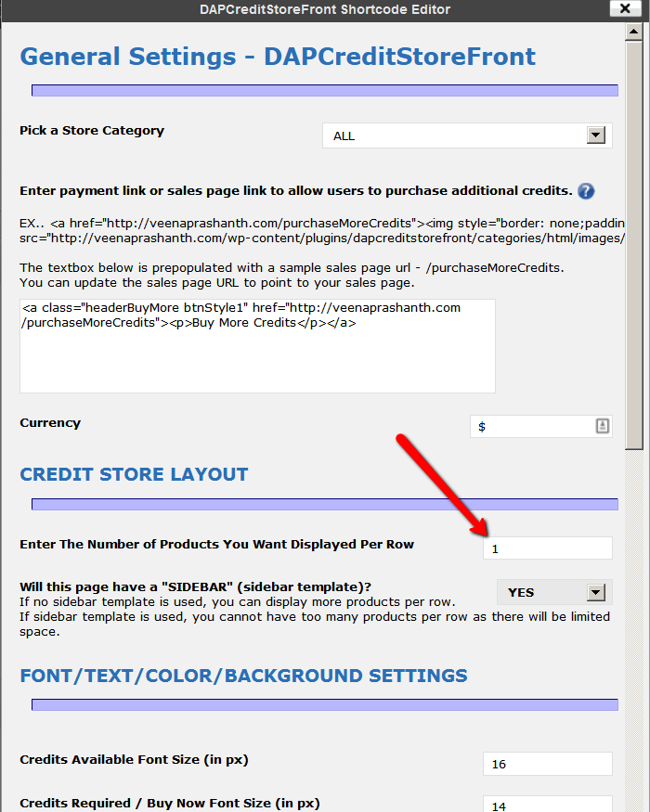Image resolution: width=650 pixels, height=812 pixels.
Task: Click the Pick a Store Category label
Action: tap(92, 131)
